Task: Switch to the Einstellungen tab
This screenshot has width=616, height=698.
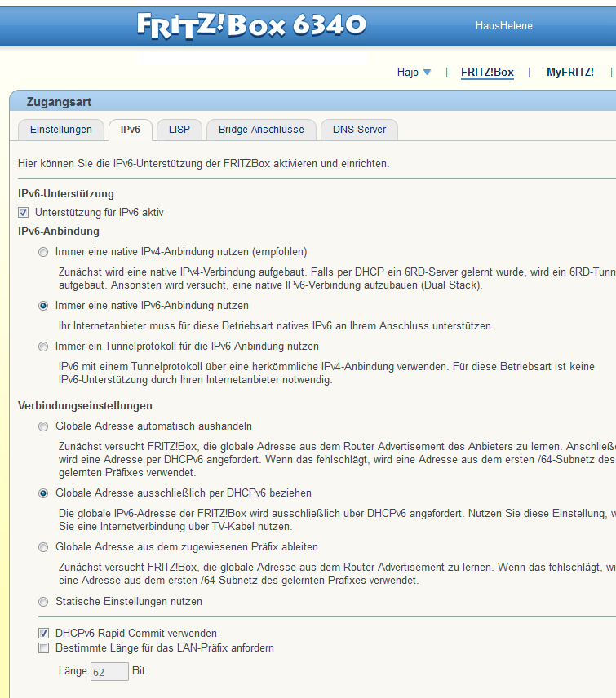Action: (60, 130)
